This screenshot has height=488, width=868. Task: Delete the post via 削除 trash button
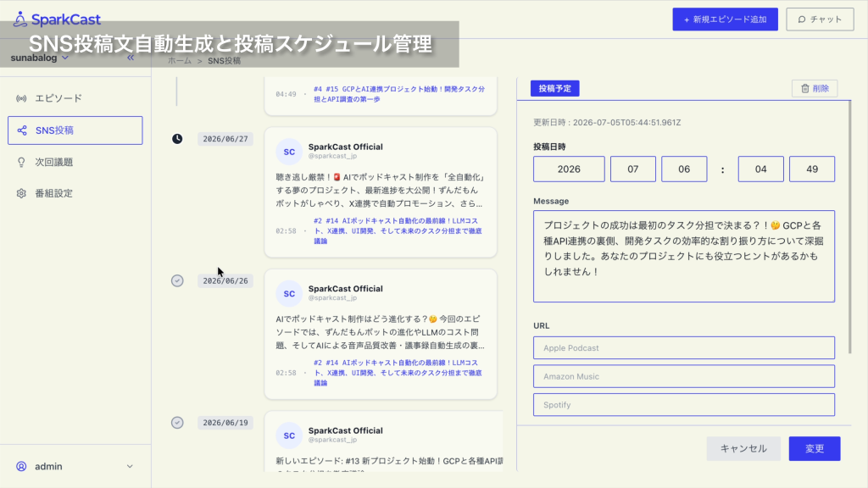815,88
